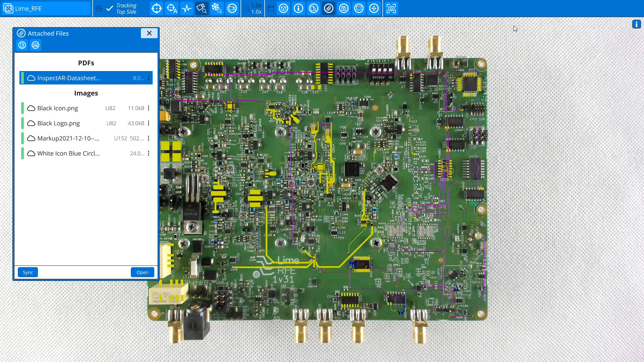Open the 3D cube view icon
The width and height of the screenshot is (644, 362).
pyautogui.click(x=283, y=8)
